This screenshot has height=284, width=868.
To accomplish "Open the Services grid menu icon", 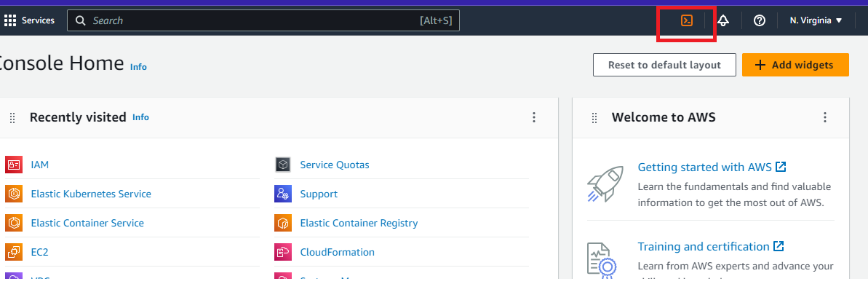I will 10,20.
